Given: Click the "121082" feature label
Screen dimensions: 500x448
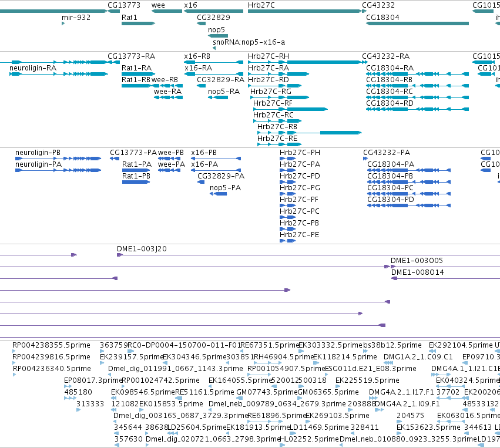Looking at the screenshot, I should coord(125,404).
